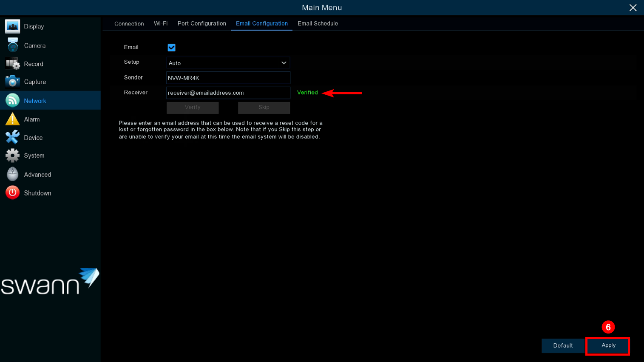Open the Record settings icon
The height and width of the screenshot is (362, 644).
click(x=12, y=64)
